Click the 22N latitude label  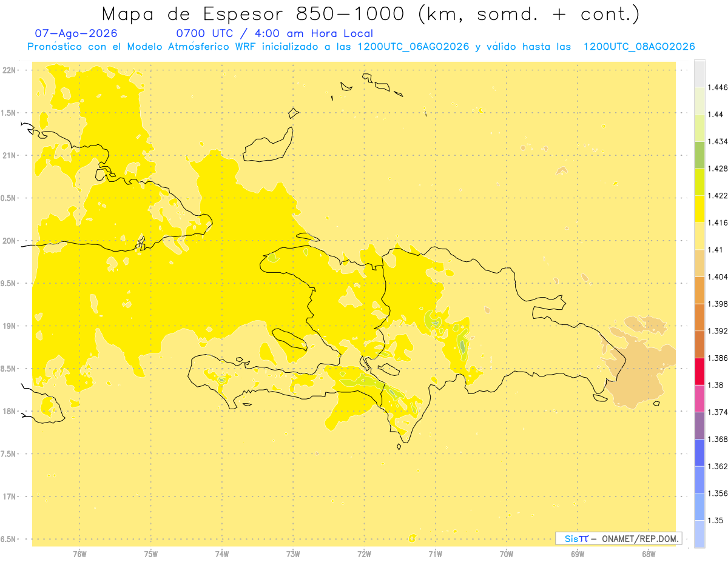pyautogui.click(x=10, y=70)
